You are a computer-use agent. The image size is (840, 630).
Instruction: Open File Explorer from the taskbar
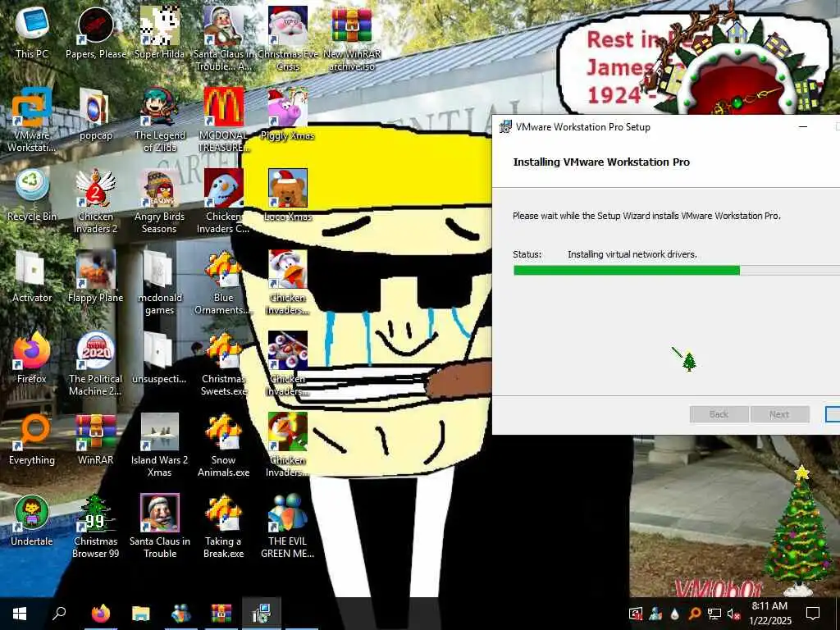(141, 613)
